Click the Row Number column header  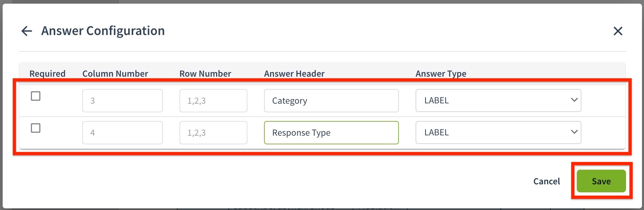click(x=205, y=74)
